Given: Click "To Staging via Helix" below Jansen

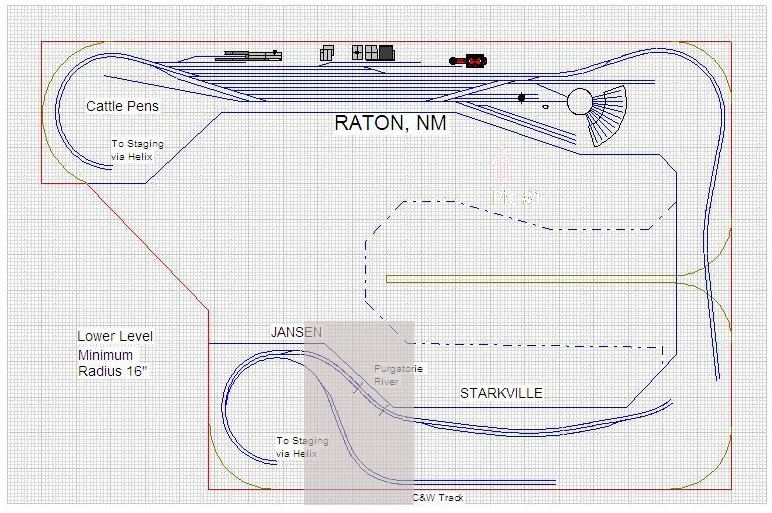Looking at the screenshot, I should click(297, 447).
